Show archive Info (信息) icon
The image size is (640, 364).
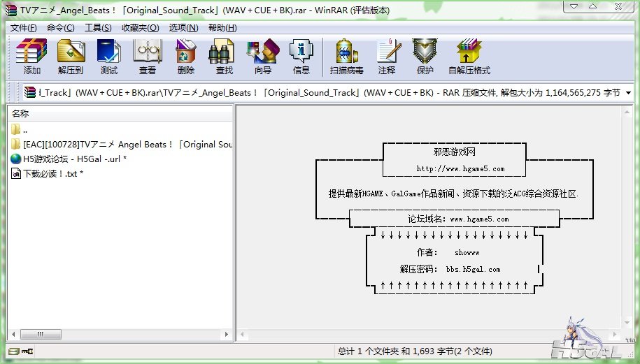coord(301,57)
